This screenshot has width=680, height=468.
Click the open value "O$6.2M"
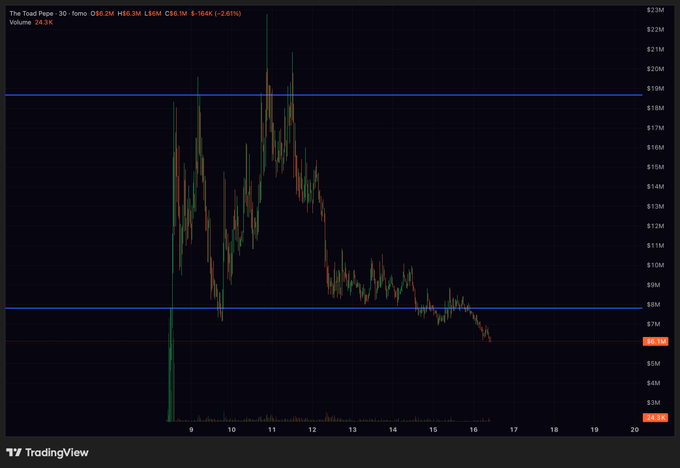102,13
